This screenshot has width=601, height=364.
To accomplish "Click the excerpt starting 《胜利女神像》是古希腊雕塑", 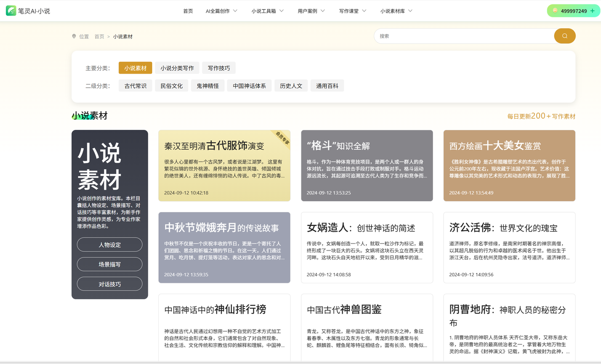I will pos(509,169).
